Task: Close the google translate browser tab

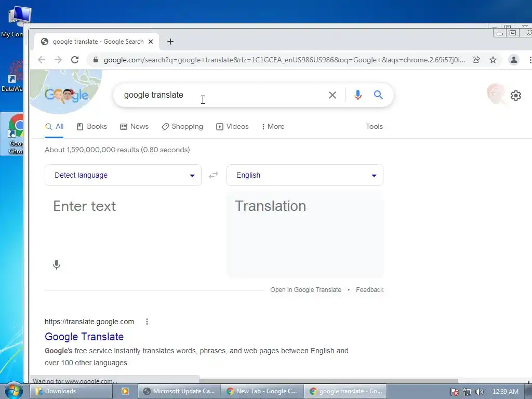Action: [151, 42]
